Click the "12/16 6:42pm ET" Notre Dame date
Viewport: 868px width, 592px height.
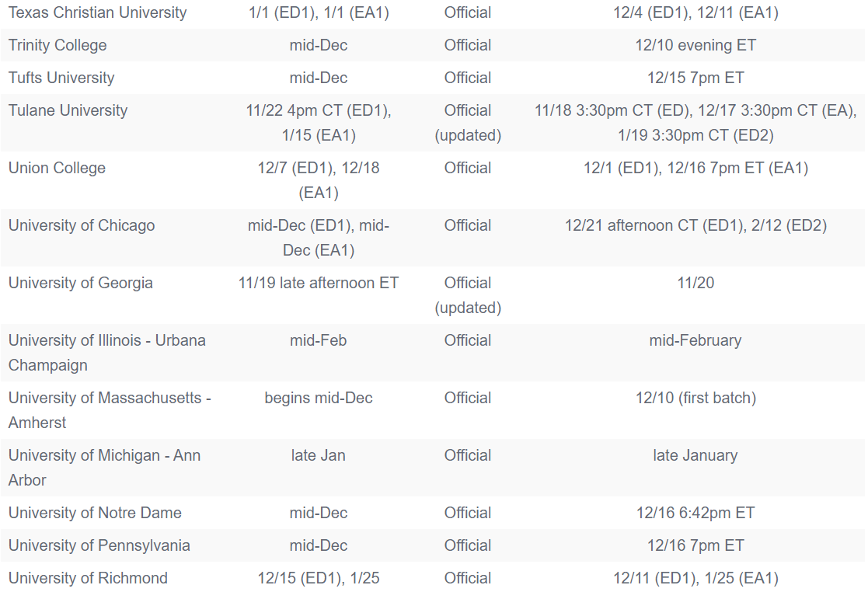pyautogui.click(x=695, y=513)
